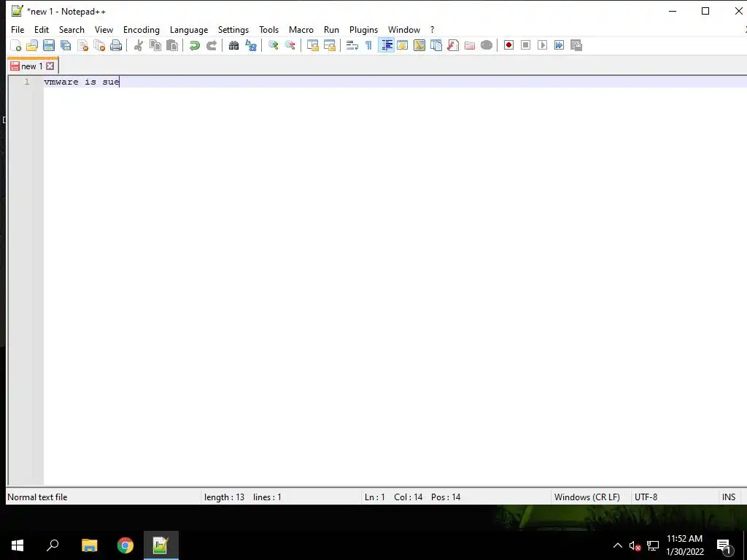Viewport: 747px width, 560px height.
Task: Toggle synchronize horizontal scrolling icon
Action: [x=329, y=45]
